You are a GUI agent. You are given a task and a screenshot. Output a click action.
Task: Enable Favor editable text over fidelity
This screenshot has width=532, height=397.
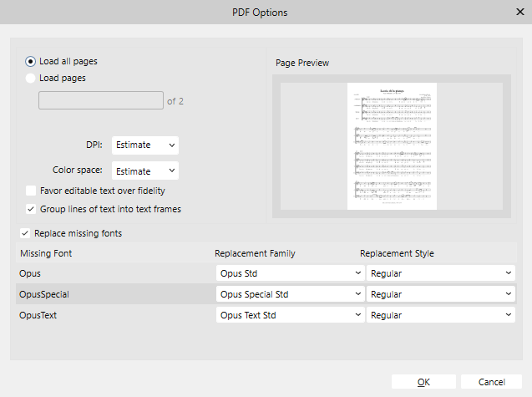pyautogui.click(x=31, y=191)
